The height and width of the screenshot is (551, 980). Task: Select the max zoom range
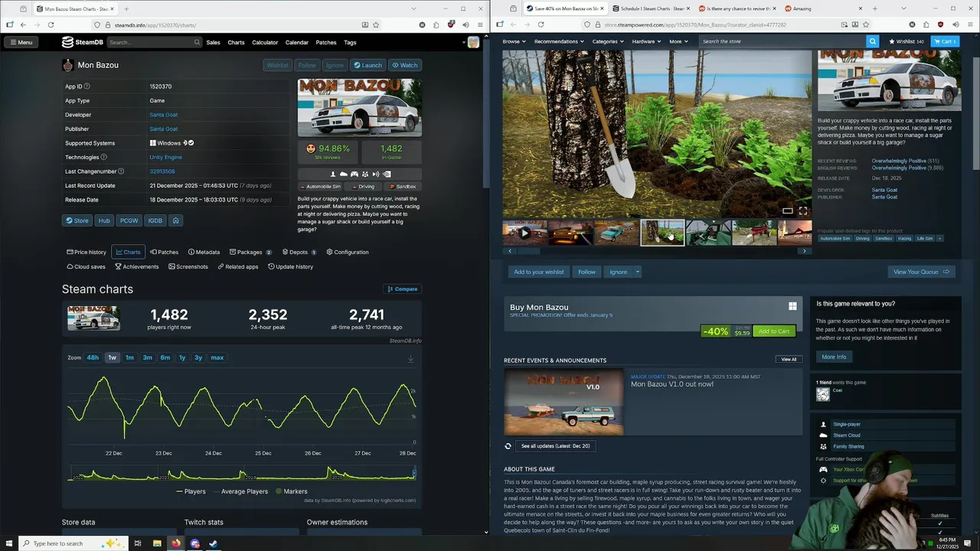217,357
